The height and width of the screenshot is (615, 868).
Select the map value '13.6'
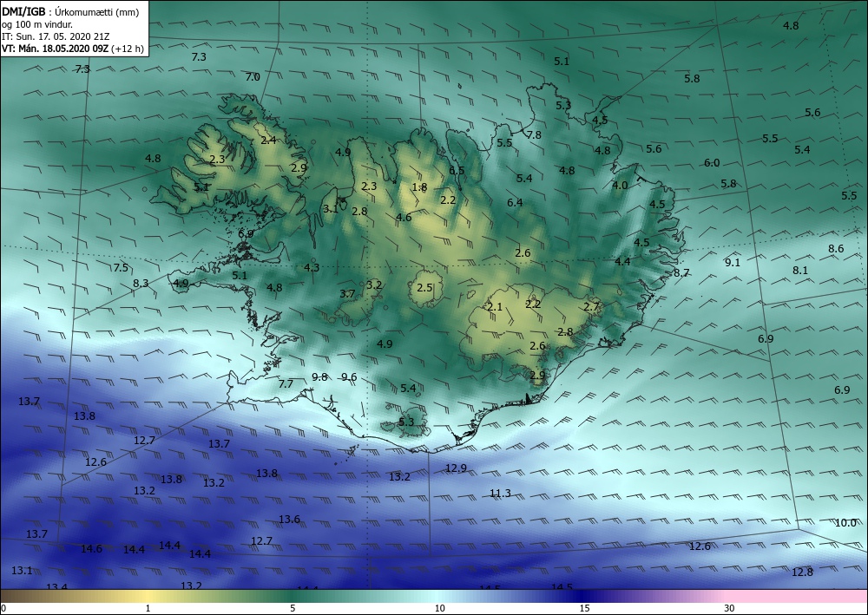(290, 520)
